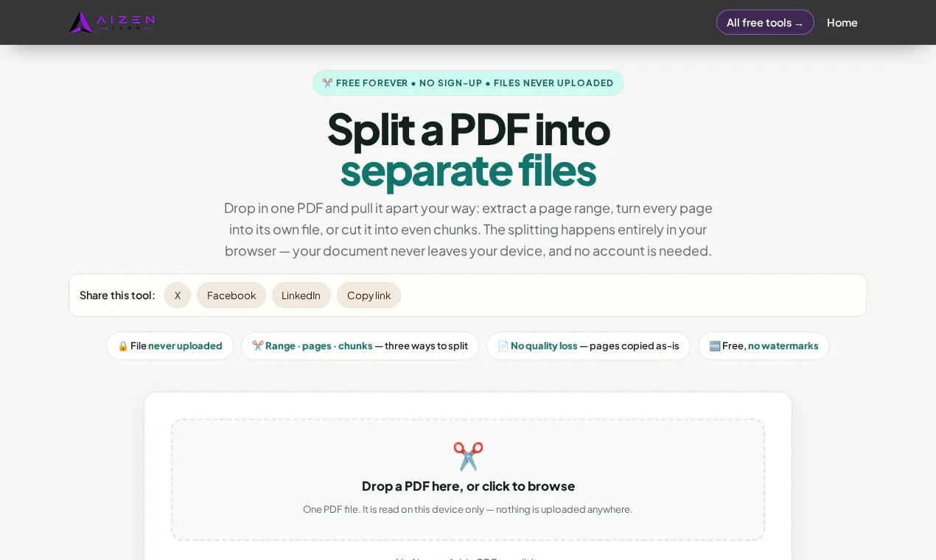Open the All free tools link
The height and width of the screenshot is (560, 936).
(x=765, y=22)
